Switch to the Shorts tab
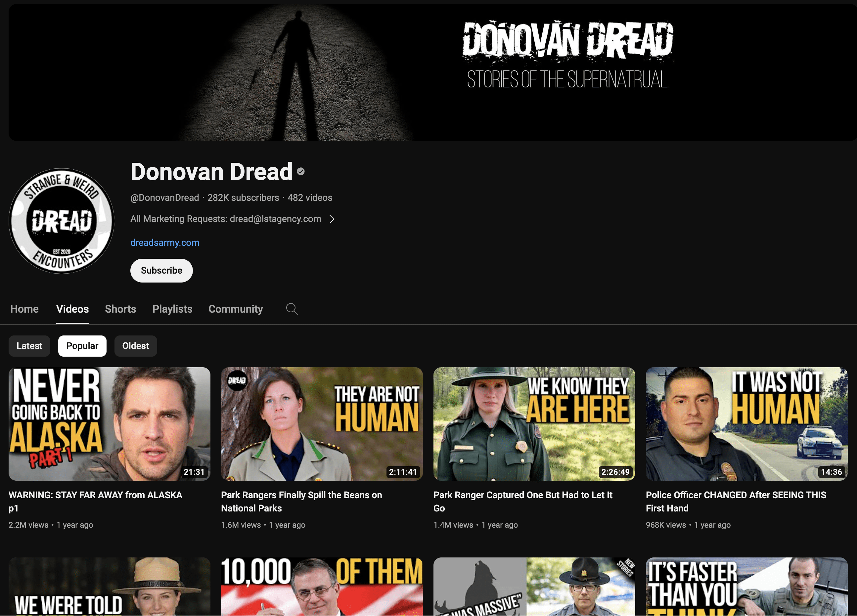The height and width of the screenshot is (616, 857). [x=120, y=309]
